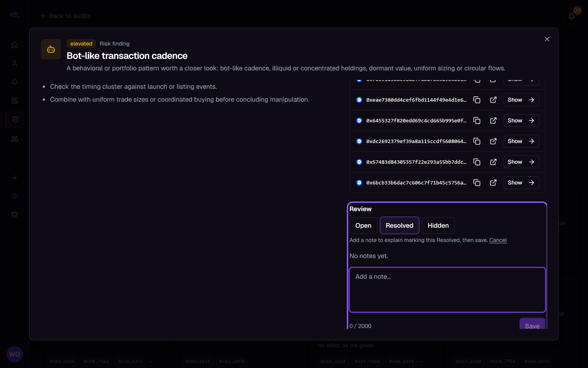This screenshot has height=368, width=588.
Task: Open 0x6bcb33b6da address in external explorer
Action: 493,183
